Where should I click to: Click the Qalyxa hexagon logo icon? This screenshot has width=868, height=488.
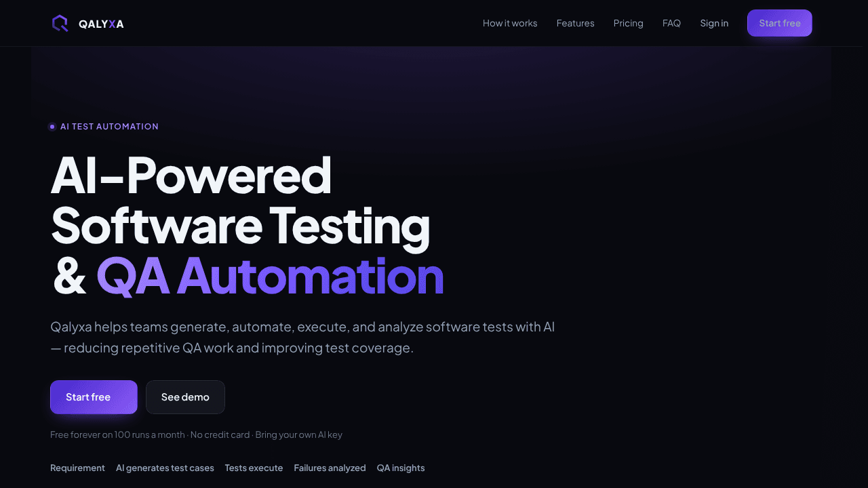pyautogui.click(x=60, y=23)
